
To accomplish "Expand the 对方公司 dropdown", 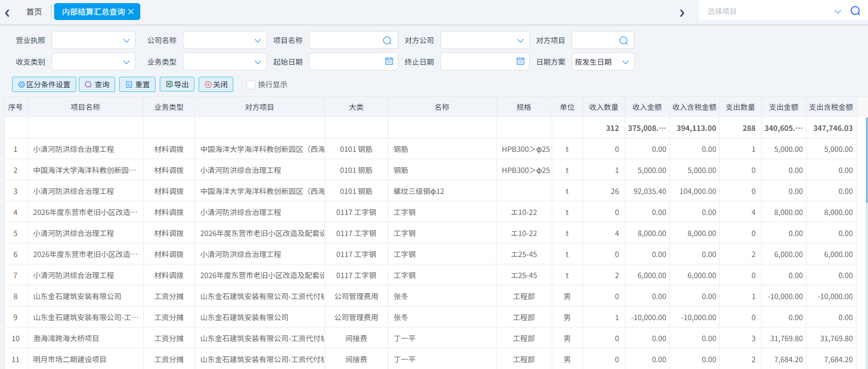I will click(x=520, y=40).
